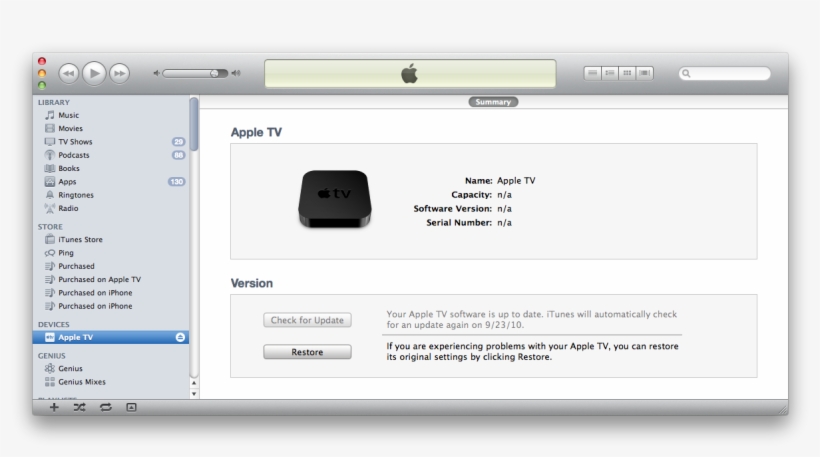Click the 'Version' section heading
Image resolution: width=820 pixels, height=457 pixels.
(x=252, y=283)
